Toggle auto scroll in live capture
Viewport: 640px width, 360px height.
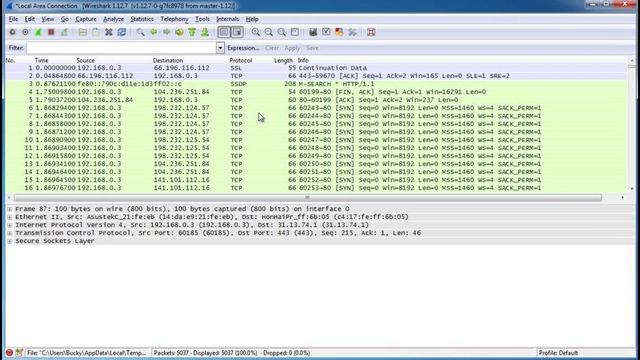click(237, 32)
